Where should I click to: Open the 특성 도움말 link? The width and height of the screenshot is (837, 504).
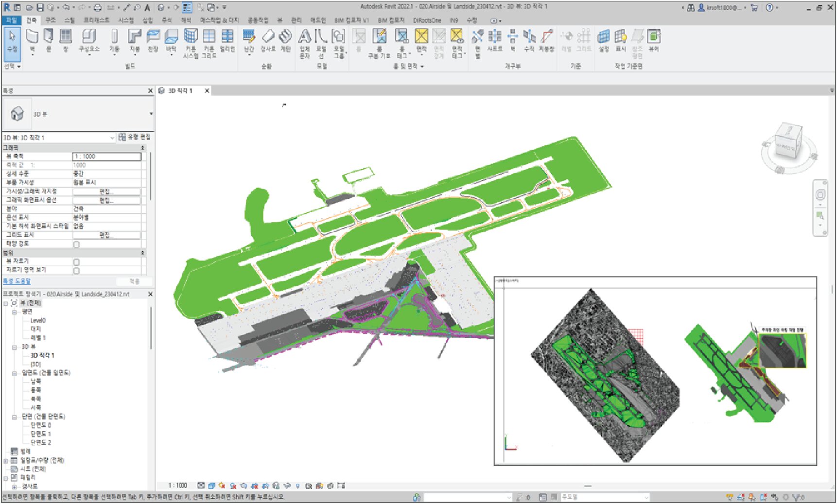pyautogui.click(x=17, y=281)
